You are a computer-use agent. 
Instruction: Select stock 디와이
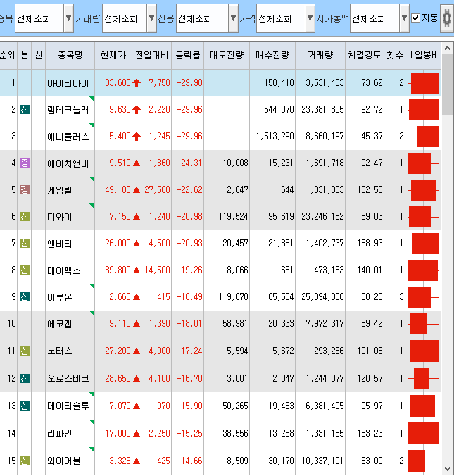pos(60,217)
